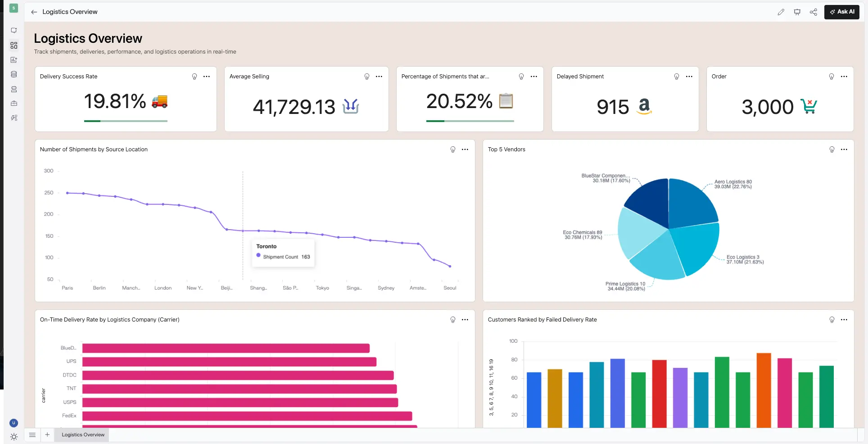Click the Amazon logo on Delayed Shipment card
The height and width of the screenshot is (444, 868).
point(644,107)
